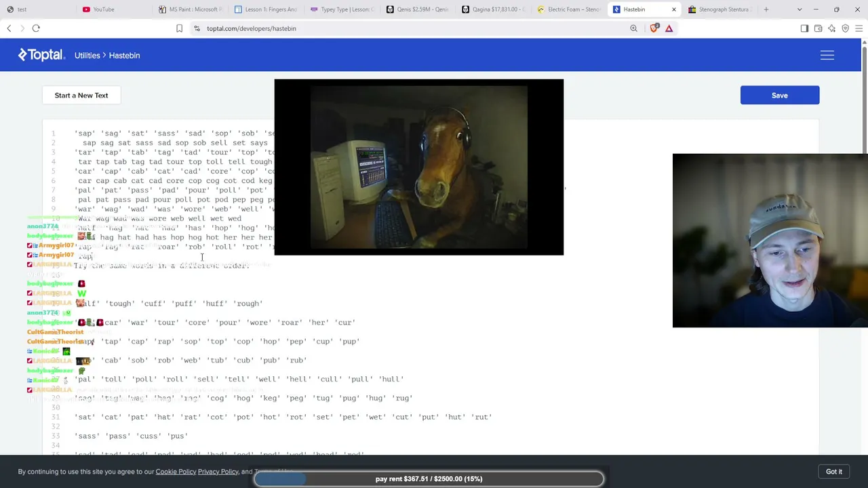Switch to the Lesson 1: Fingers tab
The width and height of the screenshot is (868, 488).
[x=264, y=9]
